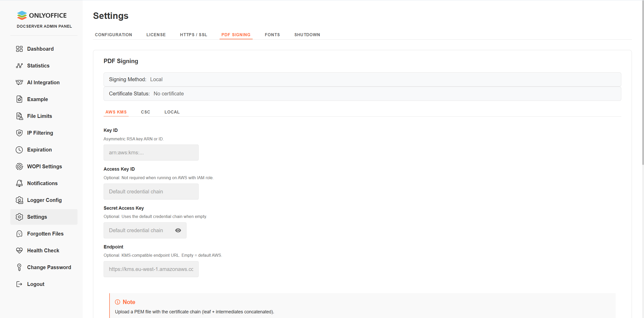Open the Dashboard from the sidebar
644x318 pixels.
40,49
